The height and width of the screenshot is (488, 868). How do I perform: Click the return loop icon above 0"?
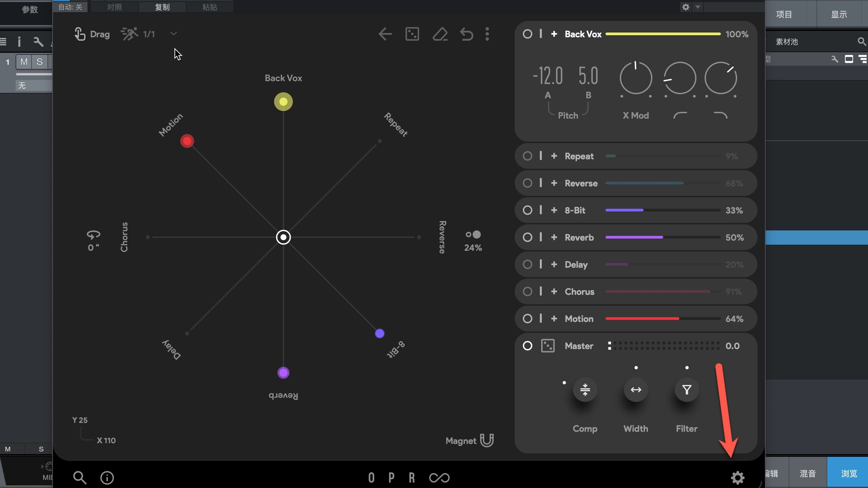[x=94, y=235]
